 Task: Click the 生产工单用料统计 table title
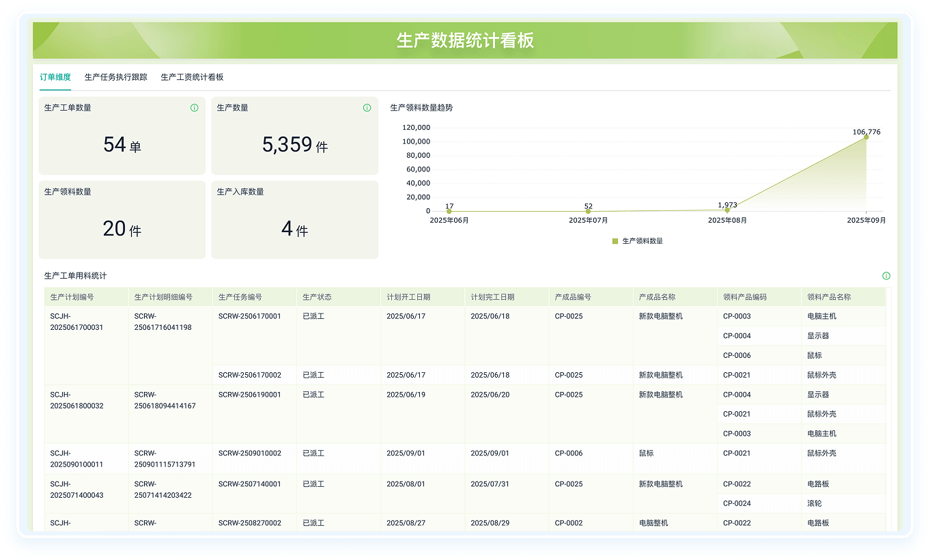(75, 276)
